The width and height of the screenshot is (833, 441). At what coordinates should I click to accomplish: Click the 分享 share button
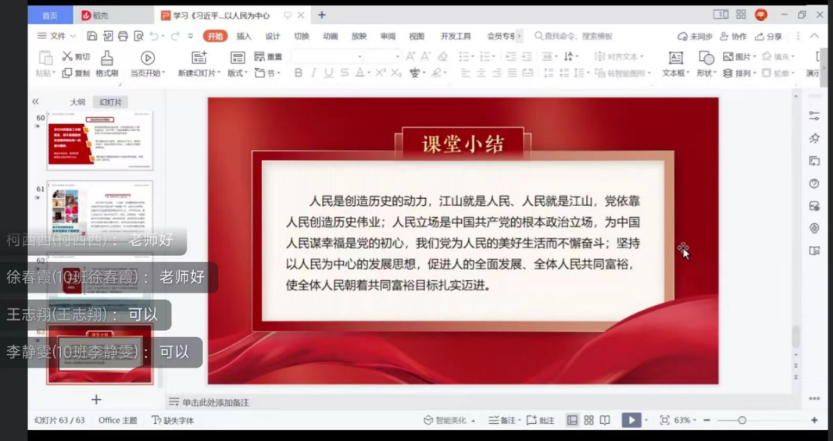(x=769, y=36)
